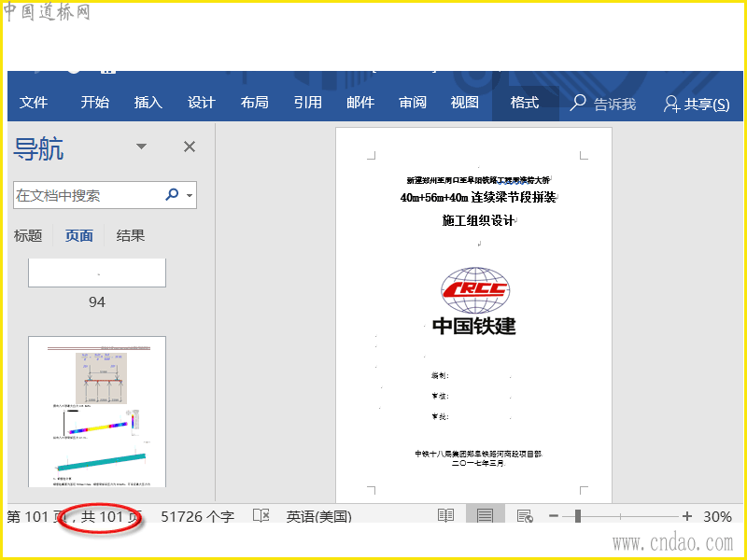
Task: Expand the search options dropdown arrow
Action: (x=190, y=195)
